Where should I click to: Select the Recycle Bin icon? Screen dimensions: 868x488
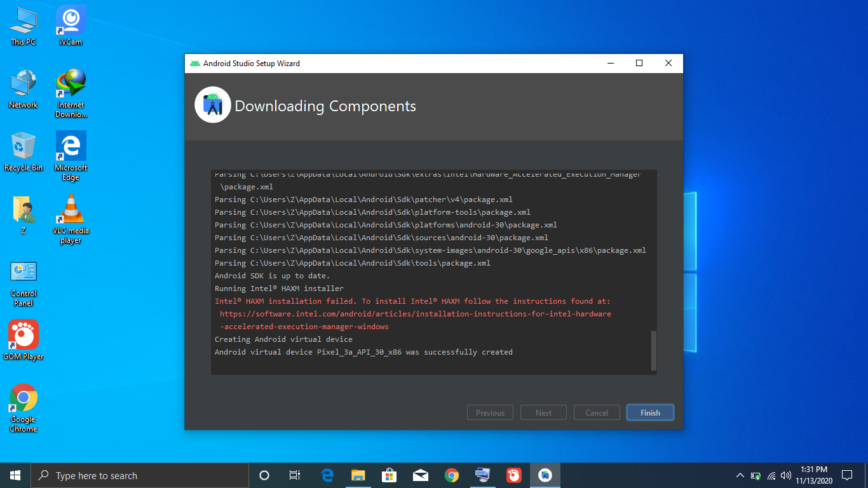(x=24, y=152)
